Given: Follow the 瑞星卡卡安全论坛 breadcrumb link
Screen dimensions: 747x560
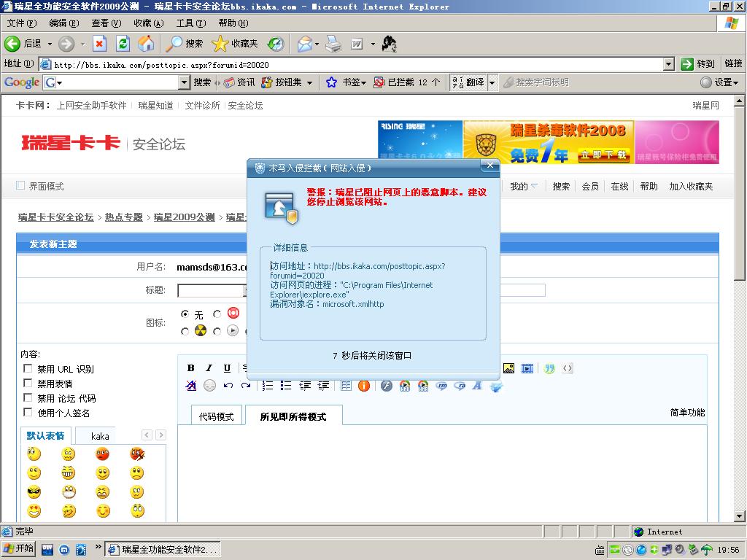Looking at the screenshot, I should tap(55, 217).
